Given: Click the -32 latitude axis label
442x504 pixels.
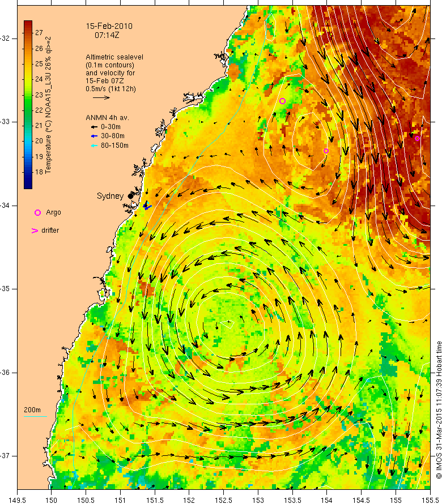Looking at the screenshot, I should click(x=5, y=39).
